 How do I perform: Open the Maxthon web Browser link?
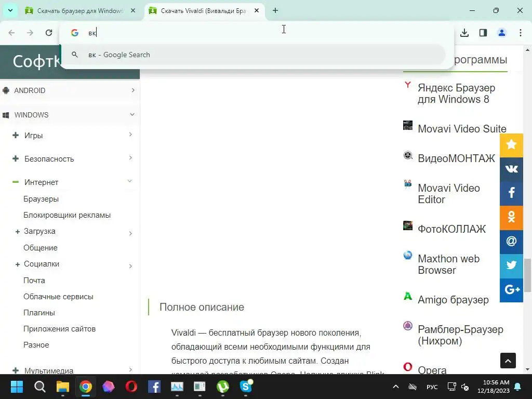coord(448,264)
